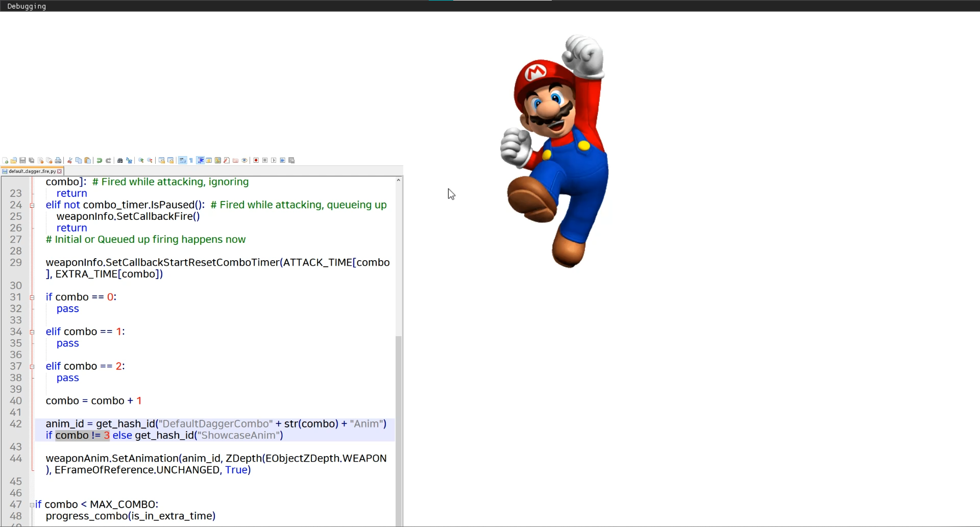Viewport: 980px width, 527px height.
Task: Click the Open file folder icon
Action: (x=14, y=161)
